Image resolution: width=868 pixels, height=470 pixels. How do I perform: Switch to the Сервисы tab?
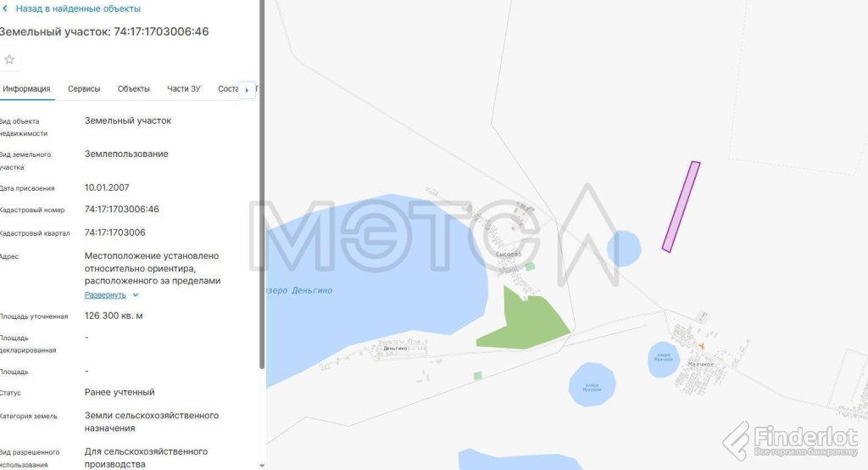pyautogui.click(x=84, y=89)
